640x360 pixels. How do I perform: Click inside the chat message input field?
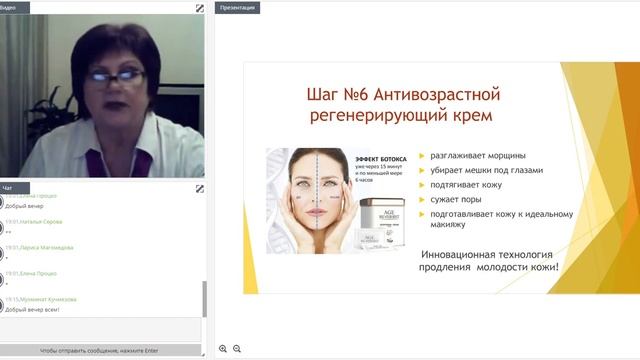(100, 330)
